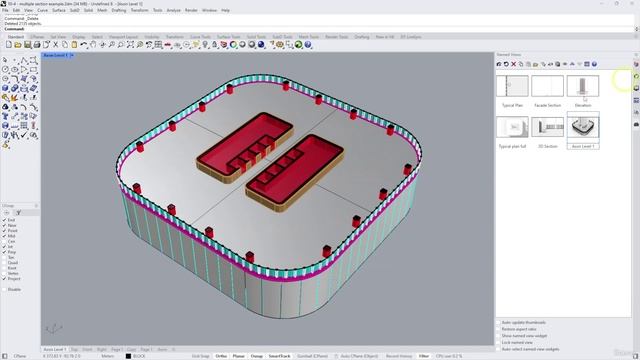Toggle the Int osnap checkbox

[x=4, y=247]
